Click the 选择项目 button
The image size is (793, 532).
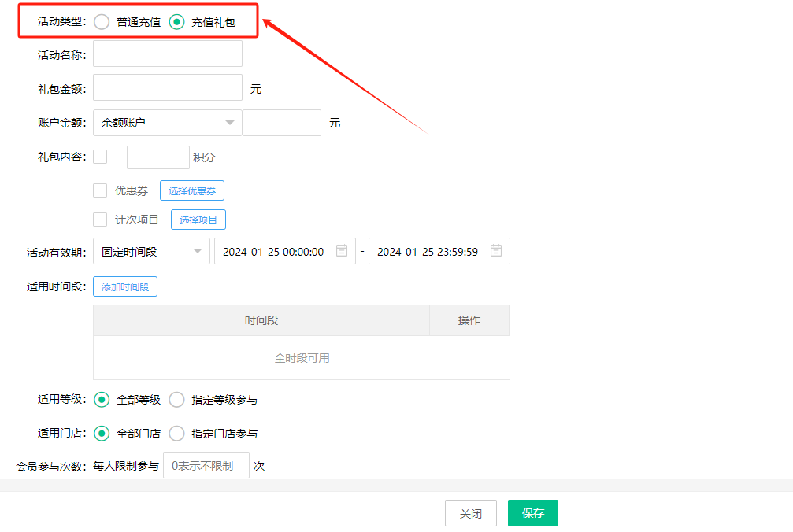tap(198, 220)
